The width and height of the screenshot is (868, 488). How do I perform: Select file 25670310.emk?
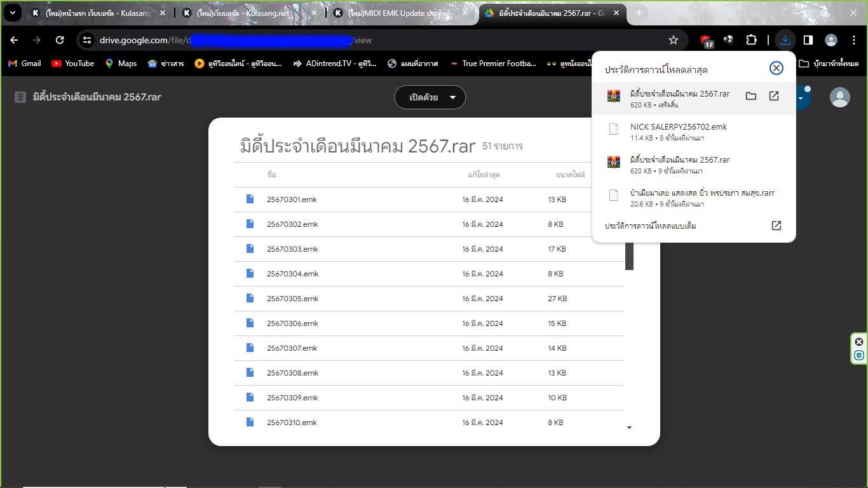click(x=429, y=423)
